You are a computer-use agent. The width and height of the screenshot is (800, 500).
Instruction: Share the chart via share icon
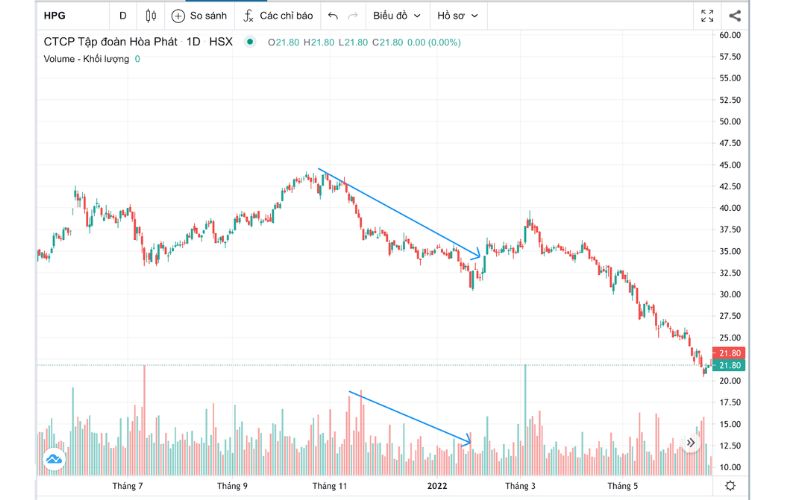[x=735, y=16]
